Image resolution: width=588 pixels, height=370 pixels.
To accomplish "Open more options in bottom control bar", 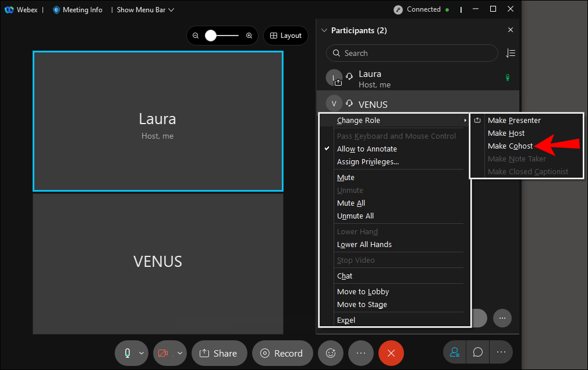I will point(361,353).
